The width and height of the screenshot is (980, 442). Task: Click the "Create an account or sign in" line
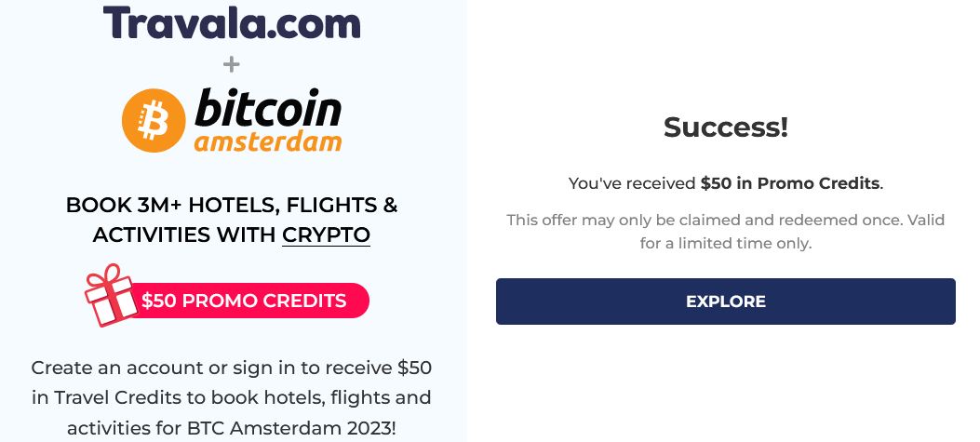pyautogui.click(x=231, y=368)
